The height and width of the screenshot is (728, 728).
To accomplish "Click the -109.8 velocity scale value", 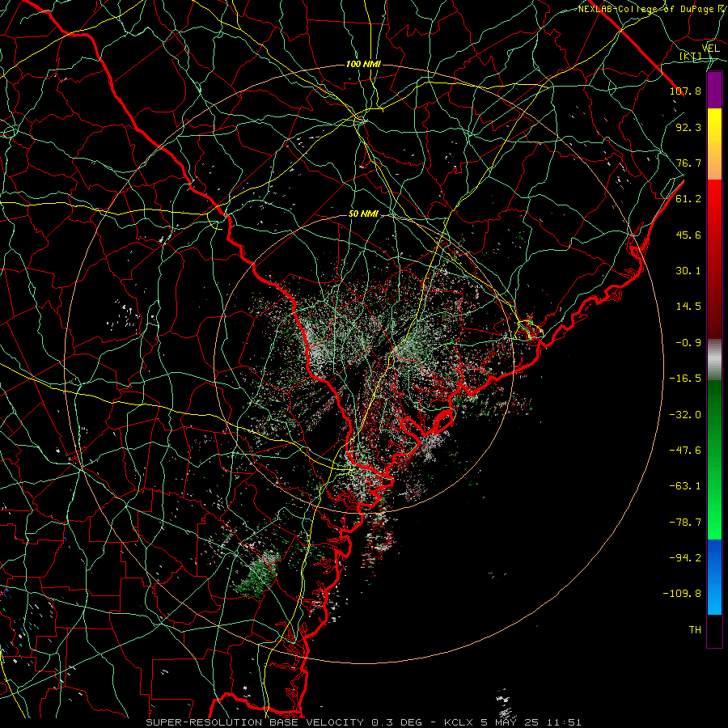I will (x=682, y=594).
